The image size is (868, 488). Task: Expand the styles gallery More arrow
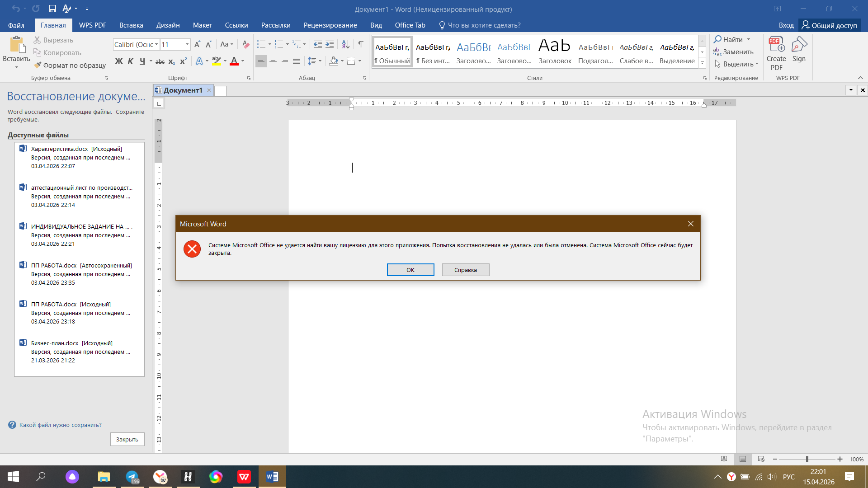point(702,63)
